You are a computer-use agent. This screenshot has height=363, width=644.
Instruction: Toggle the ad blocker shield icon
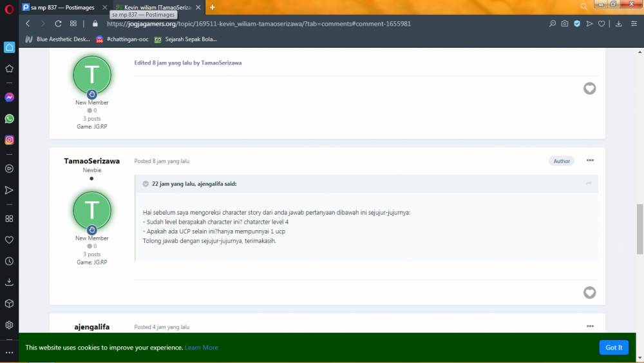click(577, 24)
